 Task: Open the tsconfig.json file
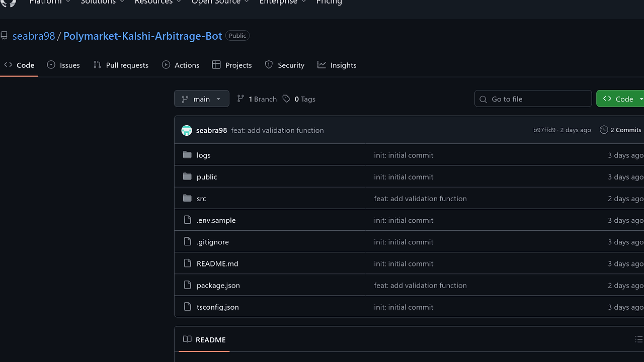click(x=217, y=307)
